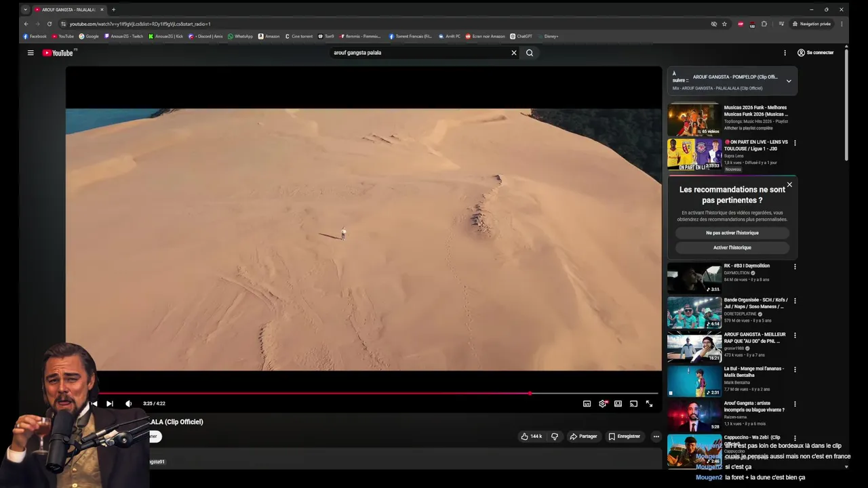Enter fullscreen mode on the player
This screenshot has height=488, width=868.
click(649, 403)
